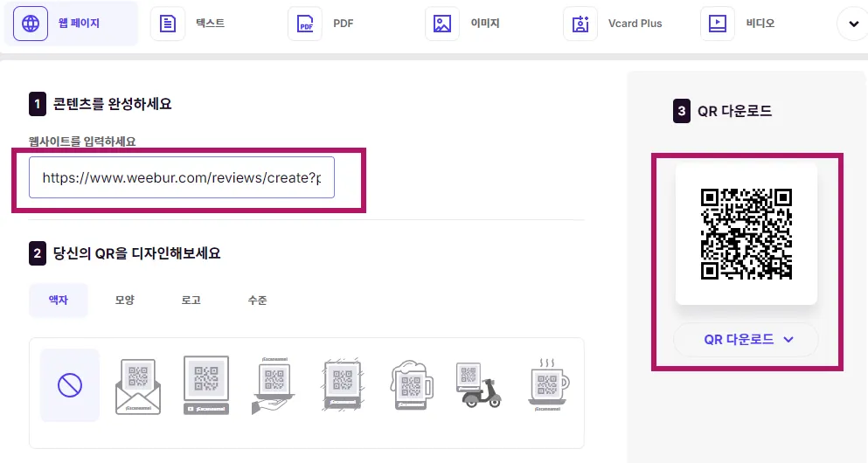Switch to the 모양 tab
The image size is (868, 463).
124,300
